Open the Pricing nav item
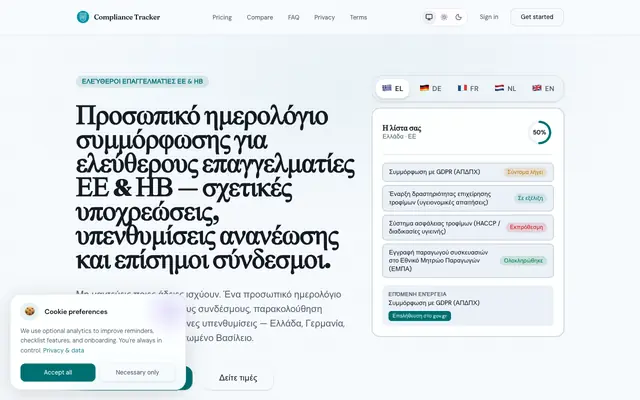The width and height of the screenshot is (640, 400). click(x=222, y=17)
